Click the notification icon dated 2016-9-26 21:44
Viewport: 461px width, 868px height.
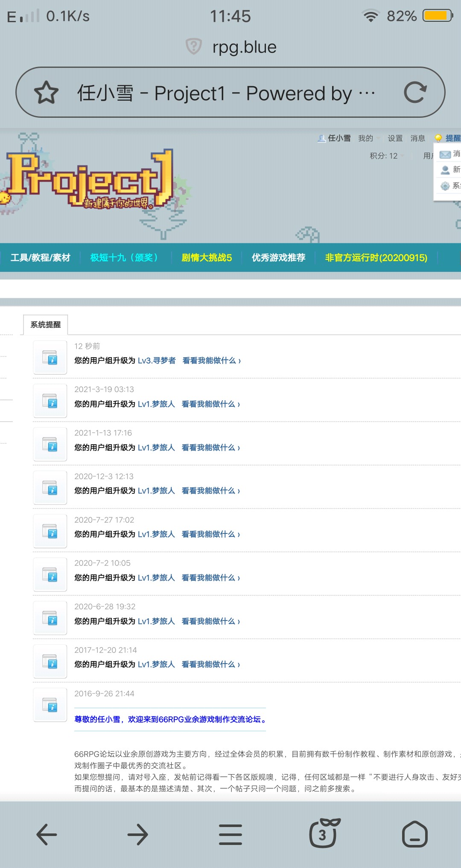coord(50,705)
